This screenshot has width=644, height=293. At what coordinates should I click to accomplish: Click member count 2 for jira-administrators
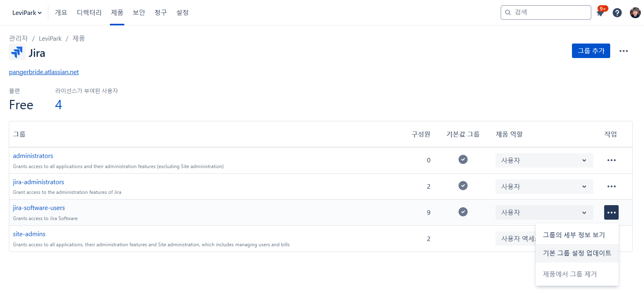pyautogui.click(x=429, y=187)
